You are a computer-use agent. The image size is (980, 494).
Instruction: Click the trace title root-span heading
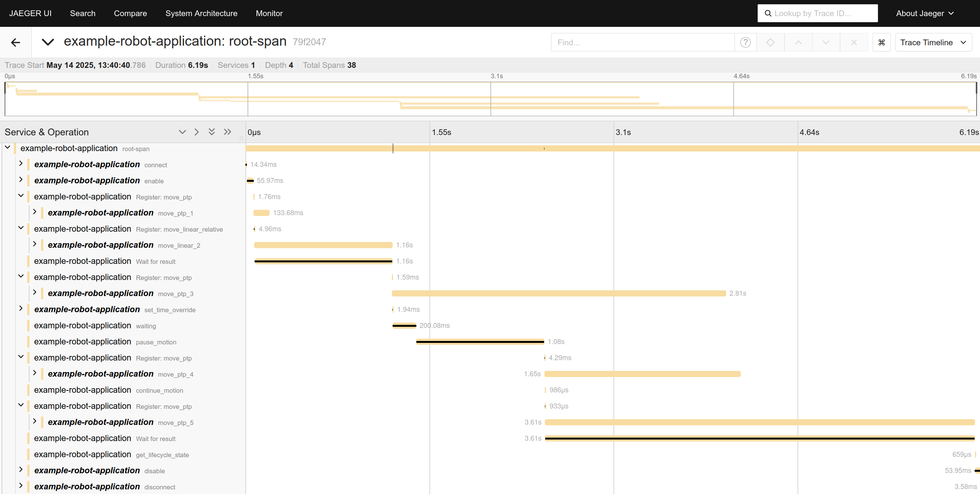175,41
